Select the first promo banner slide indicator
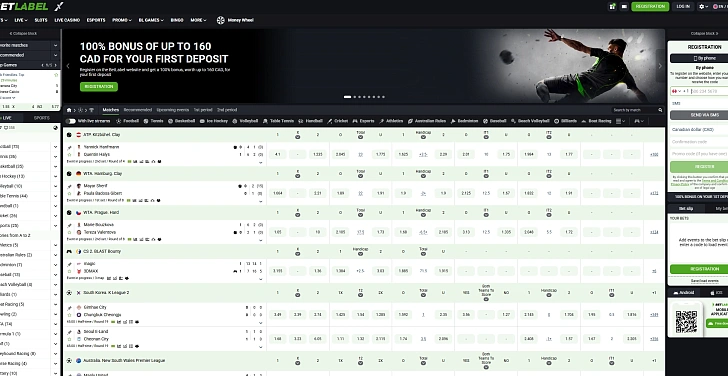 pyautogui.click(x=347, y=97)
